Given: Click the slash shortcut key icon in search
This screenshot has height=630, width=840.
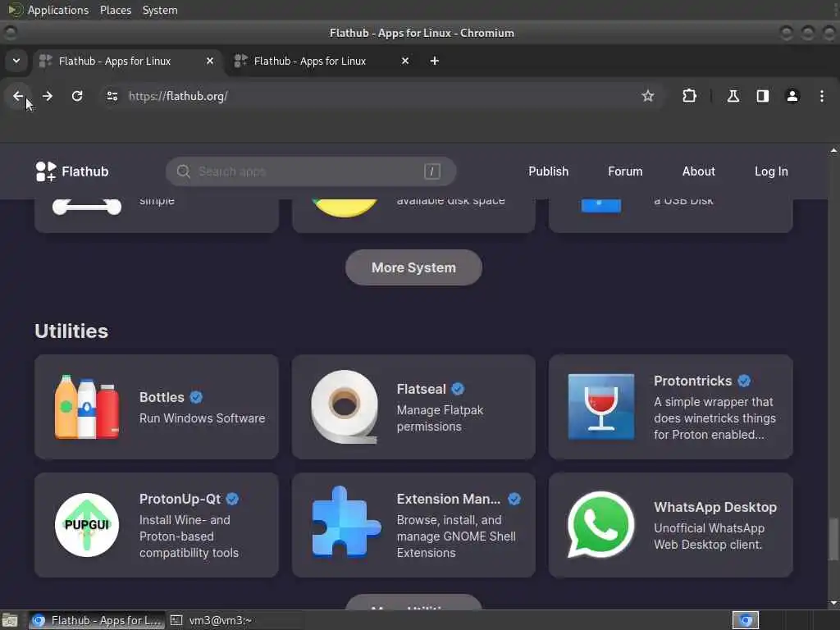Looking at the screenshot, I should tap(431, 171).
